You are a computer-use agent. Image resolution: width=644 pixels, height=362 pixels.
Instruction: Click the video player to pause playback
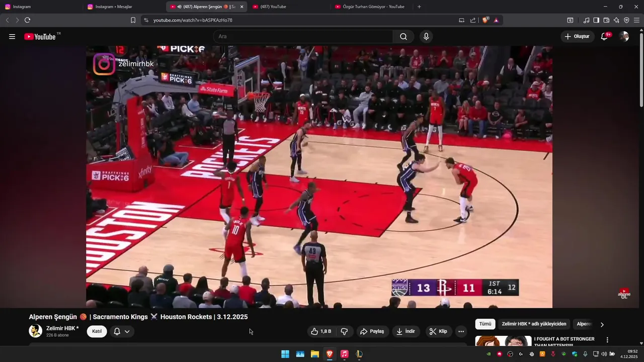(319, 176)
